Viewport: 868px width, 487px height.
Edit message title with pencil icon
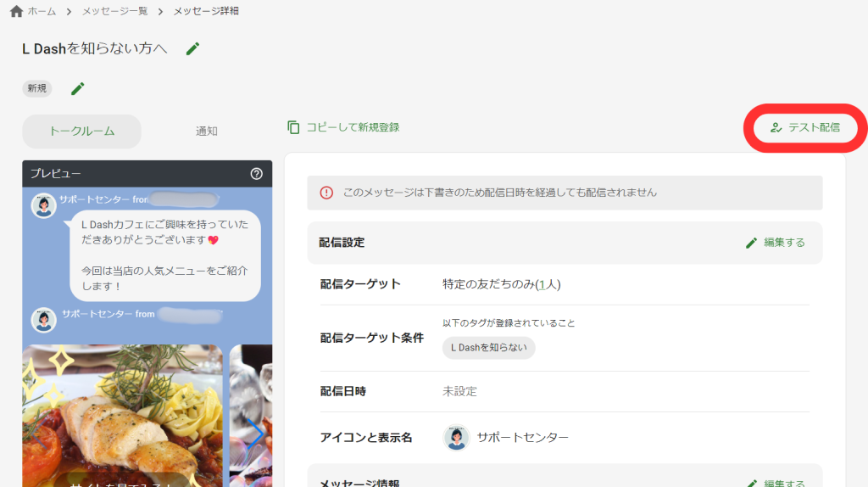tap(192, 48)
